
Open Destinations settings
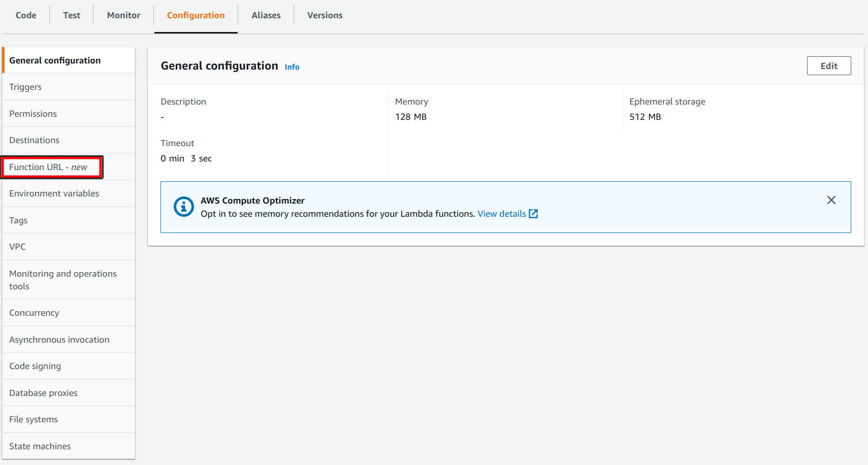(x=34, y=140)
